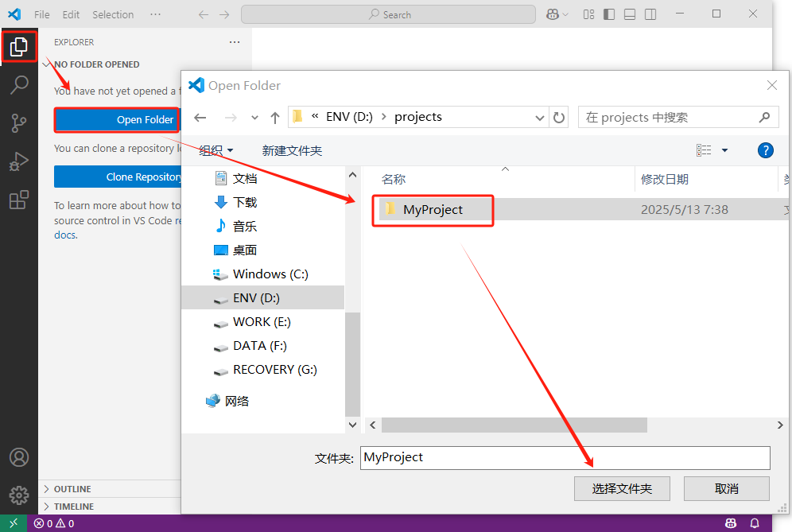Image resolution: width=792 pixels, height=532 pixels.
Task: Sort by the 修改日期 column header
Action: point(665,180)
